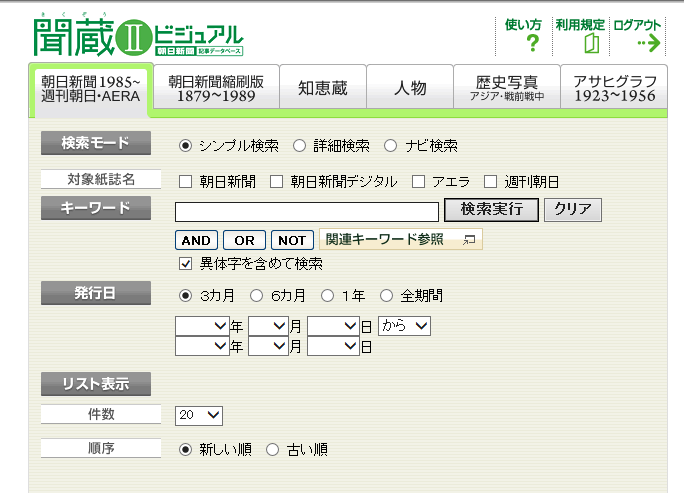Viewport: 684px width, 493px height.
Task: Open the 利用規定 terms document icon
Action: (x=592, y=44)
